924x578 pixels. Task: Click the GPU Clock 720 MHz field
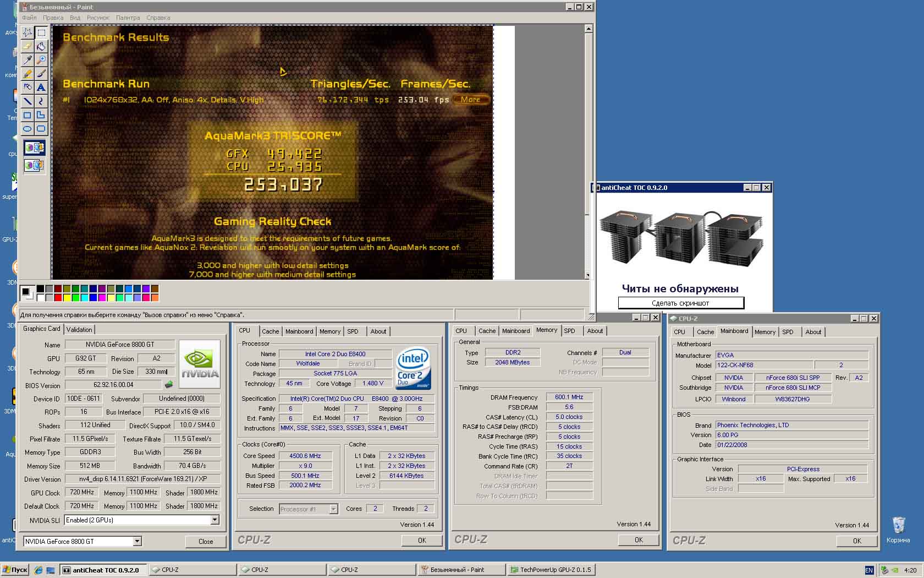pyautogui.click(x=82, y=493)
